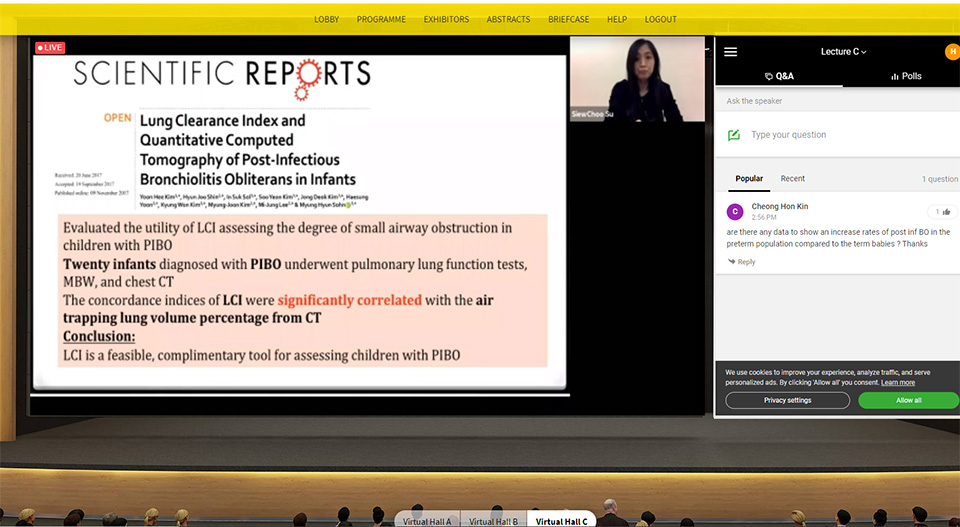This screenshot has width=960, height=527.
Task: Open the hamburger menu in sidebar
Action: point(730,52)
